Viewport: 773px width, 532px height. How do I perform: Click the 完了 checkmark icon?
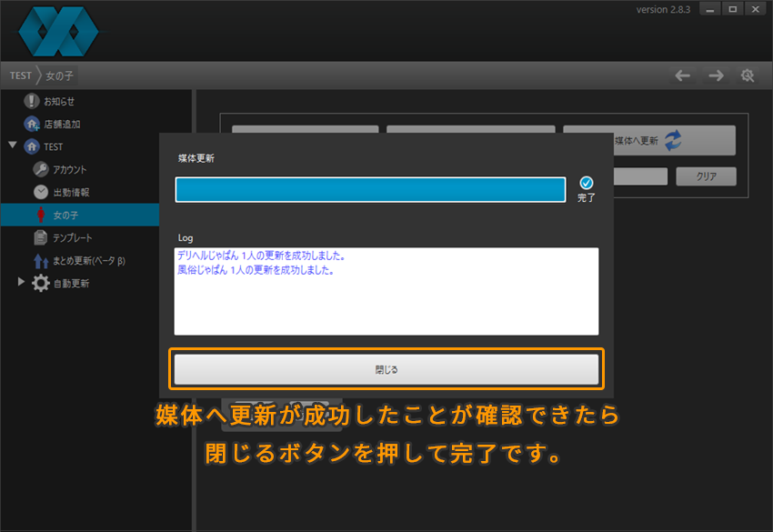pos(587,183)
